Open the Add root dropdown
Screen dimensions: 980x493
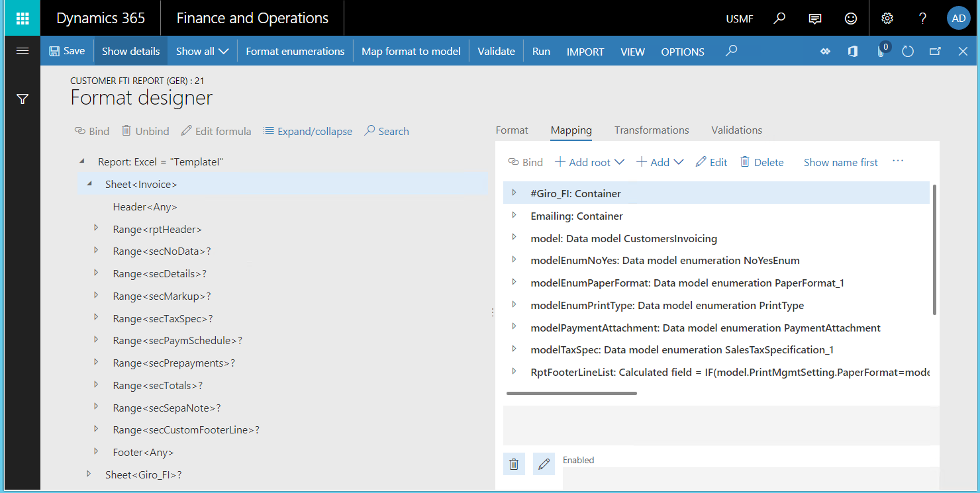coord(589,162)
